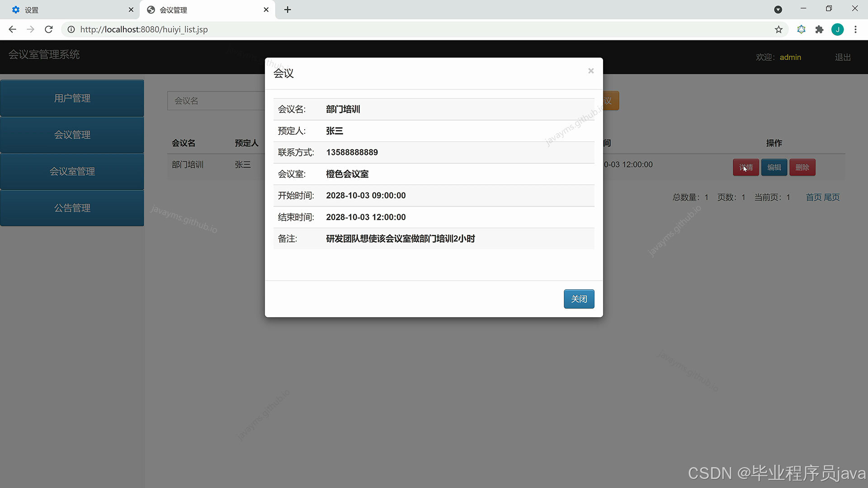Open 公告管理 in the sidebar
Screen dimensions: 868x488
click(x=72, y=208)
